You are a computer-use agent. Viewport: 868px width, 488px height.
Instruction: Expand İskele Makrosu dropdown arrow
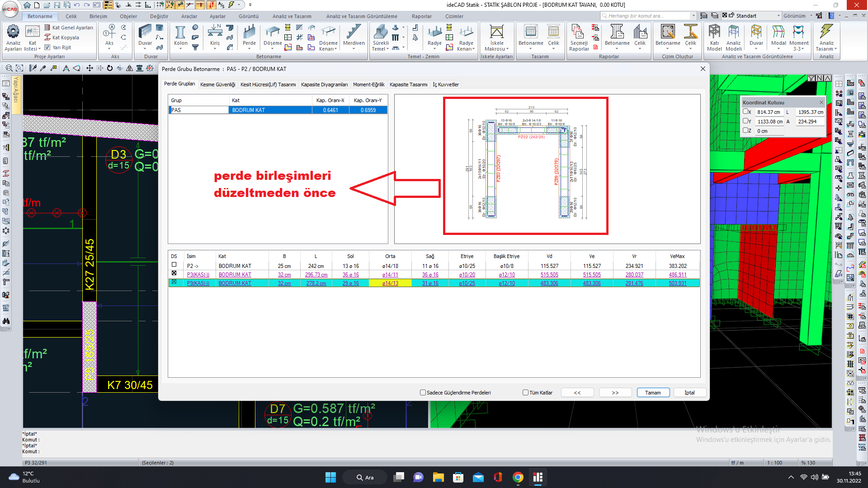507,49
